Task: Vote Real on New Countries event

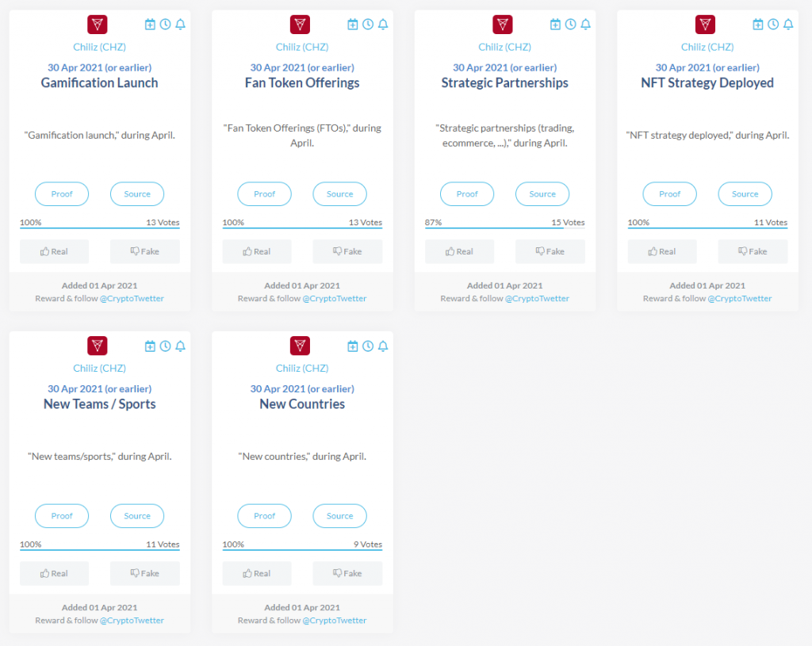Action: [x=257, y=573]
